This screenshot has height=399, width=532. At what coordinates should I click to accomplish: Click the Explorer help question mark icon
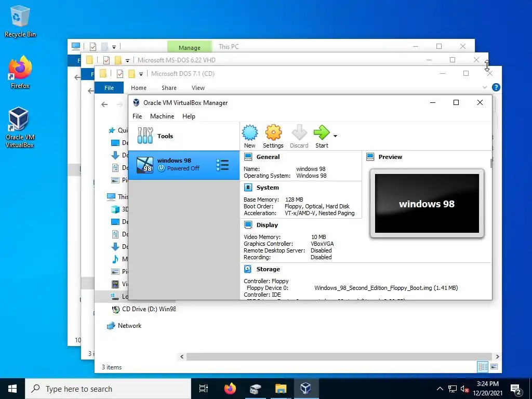[496, 87]
